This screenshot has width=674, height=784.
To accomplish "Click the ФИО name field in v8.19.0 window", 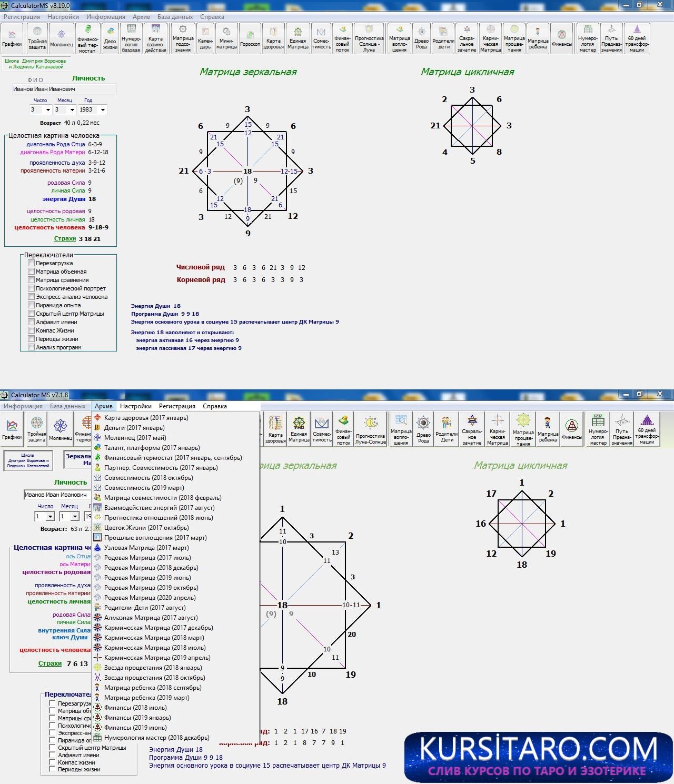I will [x=64, y=89].
